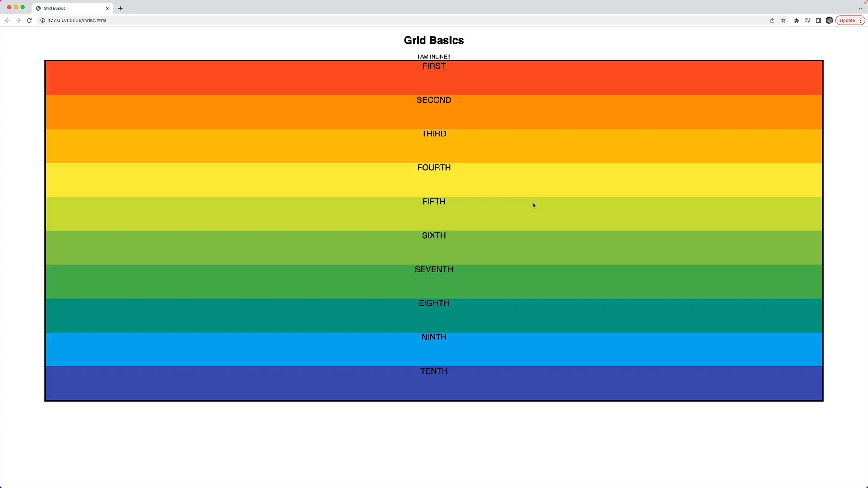This screenshot has width=868, height=488.
Task: Open site information icon in address bar
Action: coord(42,20)
